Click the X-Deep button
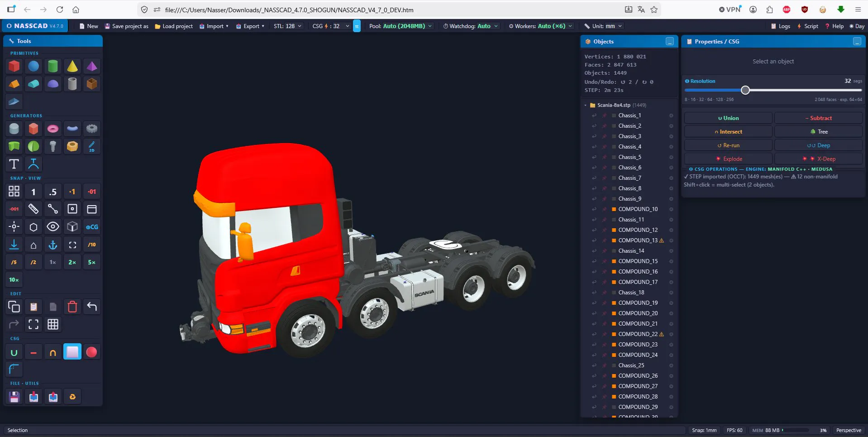This screenshot has height=437, width=868. [818, 159]
